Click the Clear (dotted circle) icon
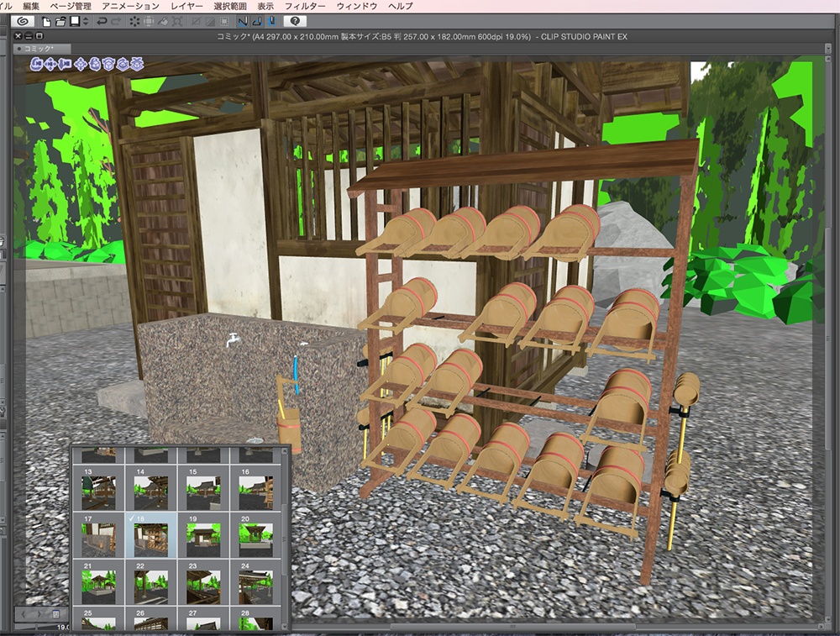This screenshot has height=636, width=840. coord(134,22)
